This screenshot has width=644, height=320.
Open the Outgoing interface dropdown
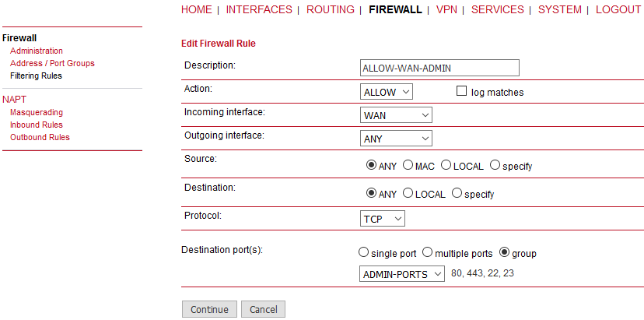click(396, 139)
